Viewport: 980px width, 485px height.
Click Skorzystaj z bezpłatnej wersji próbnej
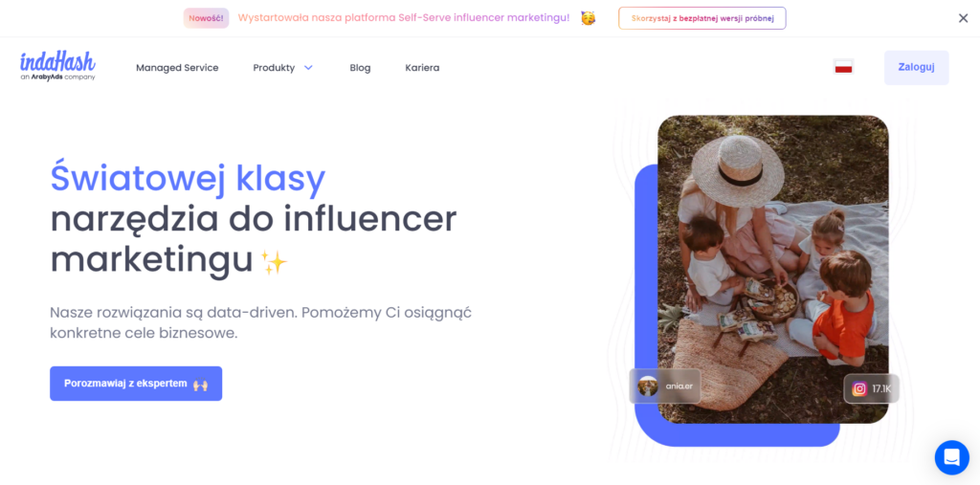(702, 18)
